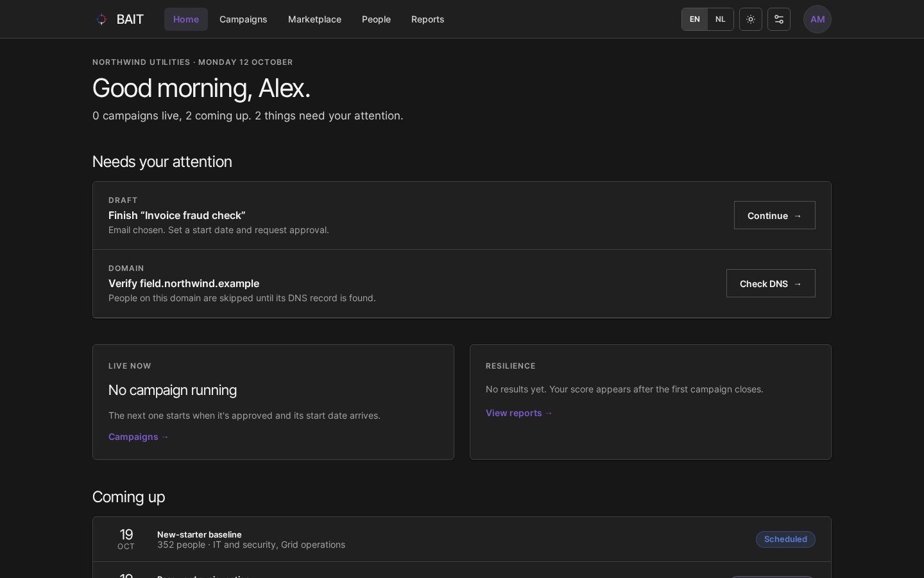Viewport: 924px width, 578px height.
Task: Click the BAIT brand name
Action: pyautogui.click(x=130, y=19)
